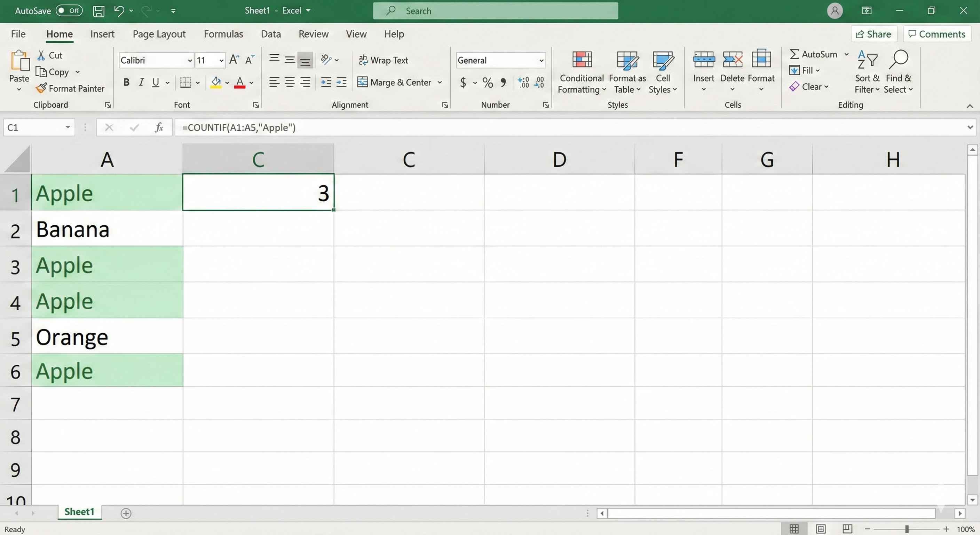Add a new sheet with plus icon
Screen dimensions: 980x535
(x=126, y=513)
